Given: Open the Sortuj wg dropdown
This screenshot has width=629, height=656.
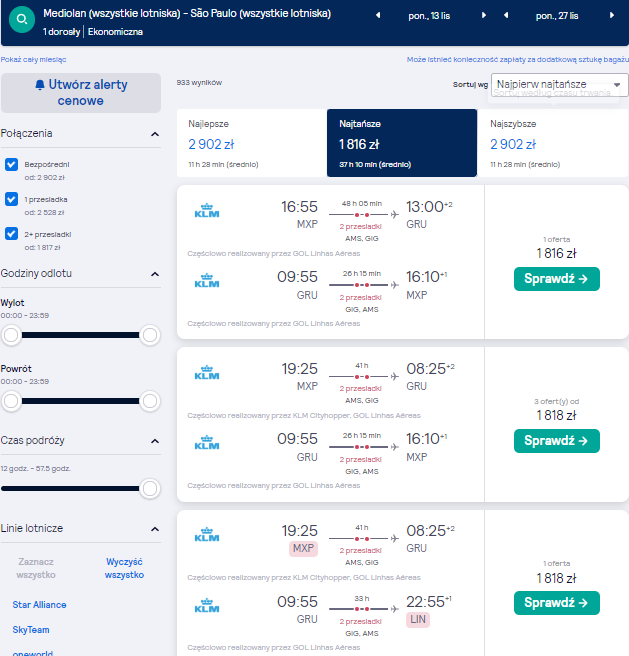Looking at the screenshot, I should coord(559,85).
